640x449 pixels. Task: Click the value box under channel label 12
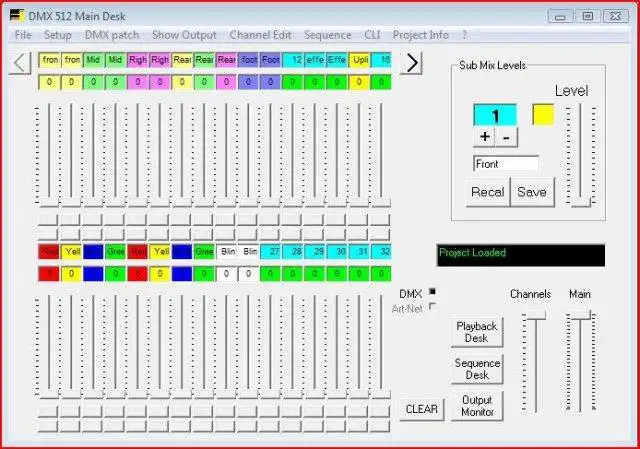tap(292, 82)
